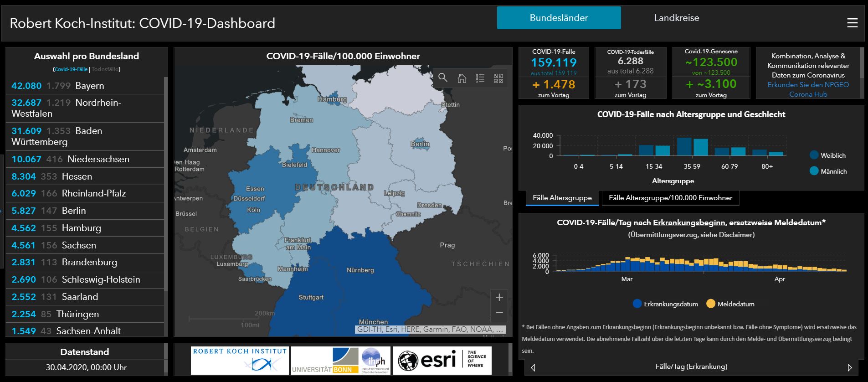Click the 60-79 age group bars

pos(730,152)
